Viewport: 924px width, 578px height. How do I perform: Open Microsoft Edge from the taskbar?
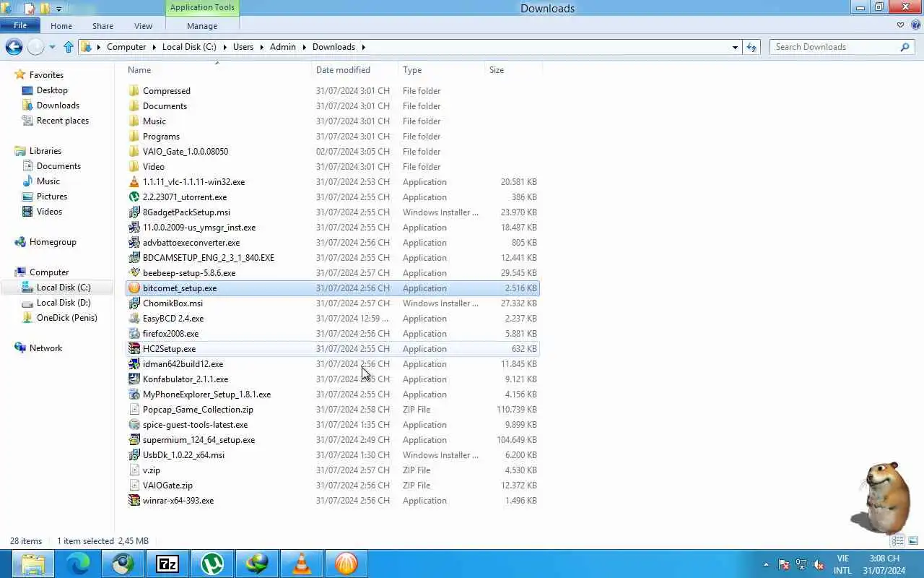pyautogui.click(x=77, y=564)
